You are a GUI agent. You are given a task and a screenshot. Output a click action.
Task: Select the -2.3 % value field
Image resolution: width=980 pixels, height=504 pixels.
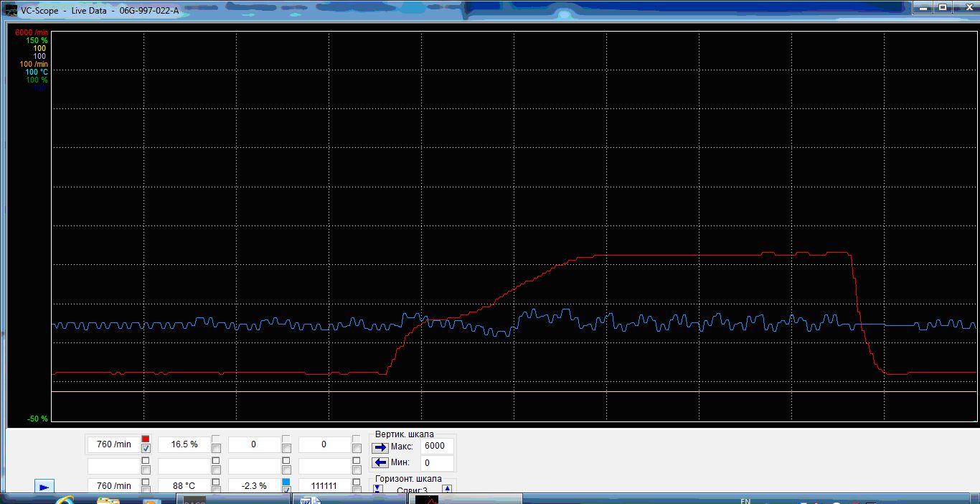tap(255, 486)
